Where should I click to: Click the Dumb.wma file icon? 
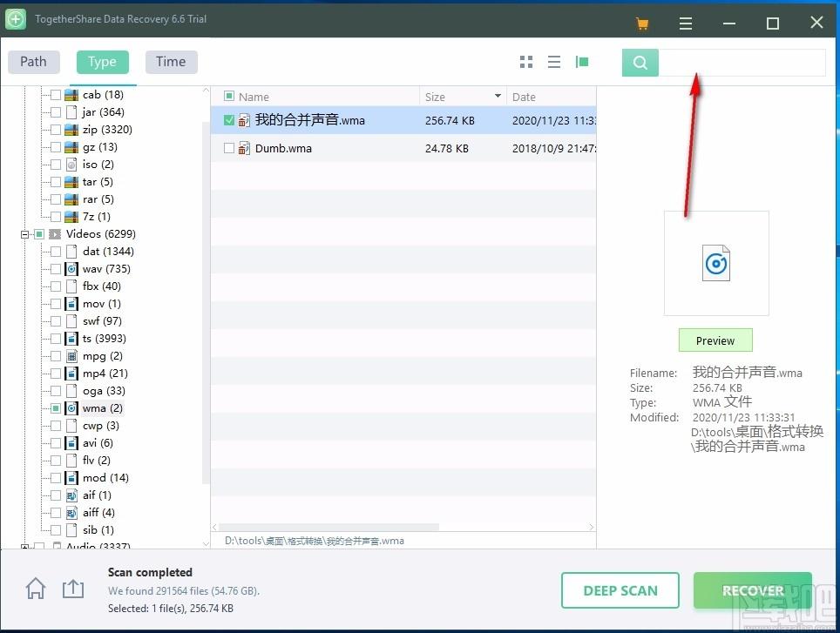pyautogui.click(x=244, y=148)
